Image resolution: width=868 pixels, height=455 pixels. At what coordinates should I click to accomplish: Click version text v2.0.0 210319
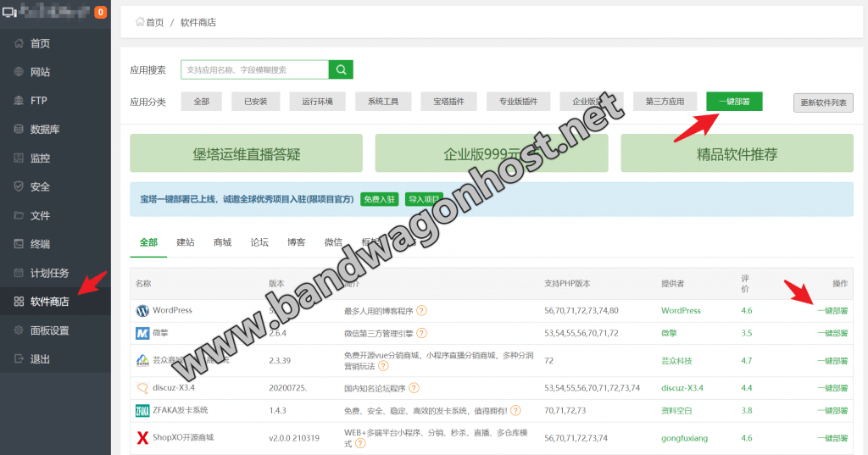tap(294, 438)
